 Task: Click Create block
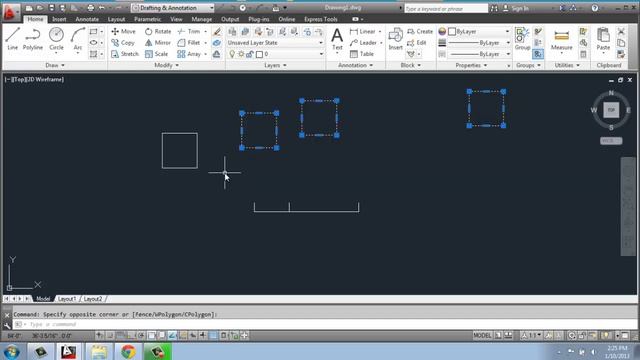[x=420, y=31]
